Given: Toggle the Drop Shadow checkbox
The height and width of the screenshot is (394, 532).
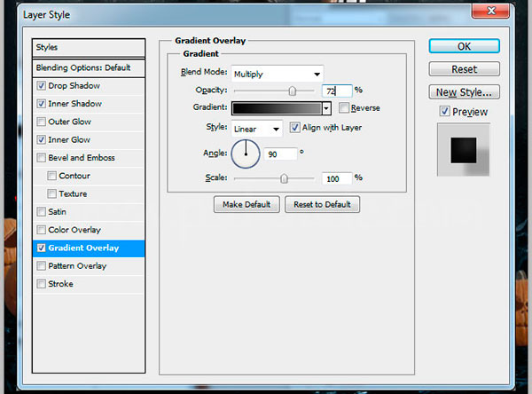Looking at the screenshot, I should [x=41, y=85].
